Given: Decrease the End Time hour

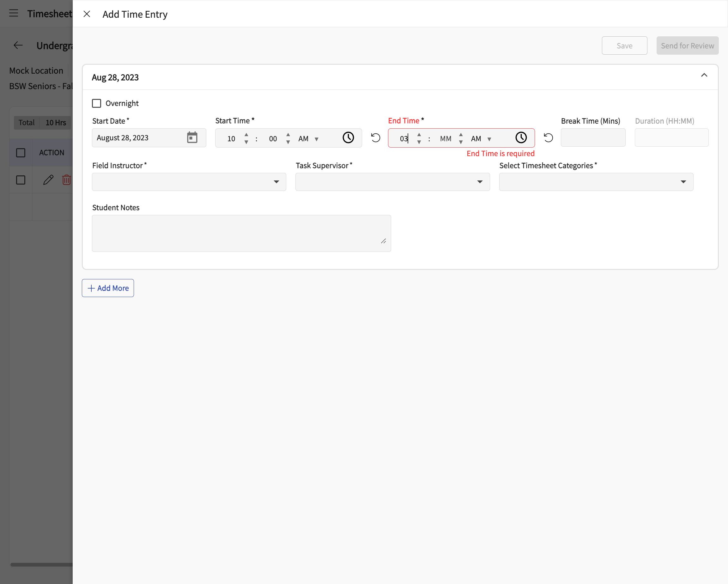Looking at the screenshot, I should click(419, 142).
